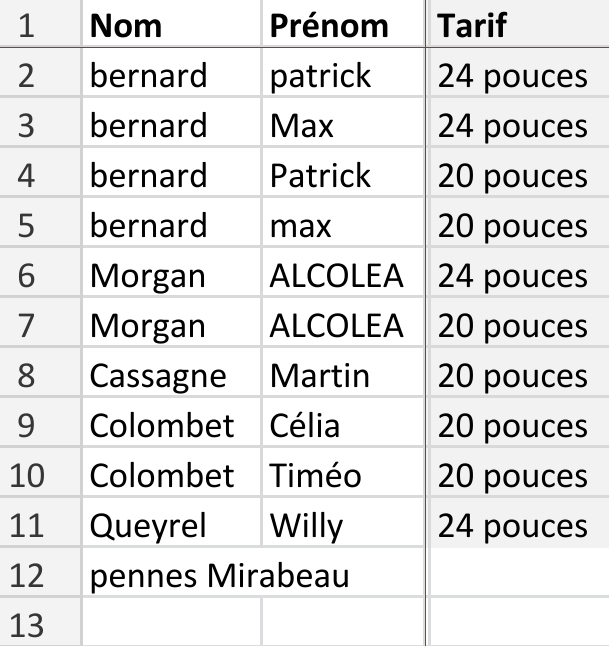The width and height of the screenshot is (609, 646).
Task: Click the Willy first name cell
Action: coord(343,526)
